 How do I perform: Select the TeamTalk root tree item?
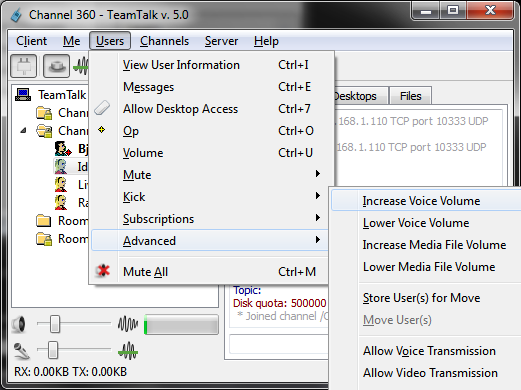tap(62, 95)
